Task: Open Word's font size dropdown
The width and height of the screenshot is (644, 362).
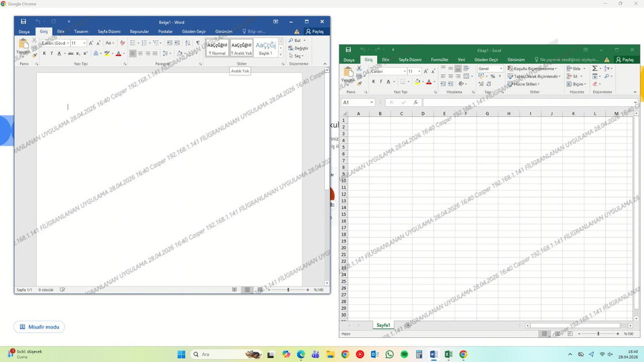Action: point(84,43)
